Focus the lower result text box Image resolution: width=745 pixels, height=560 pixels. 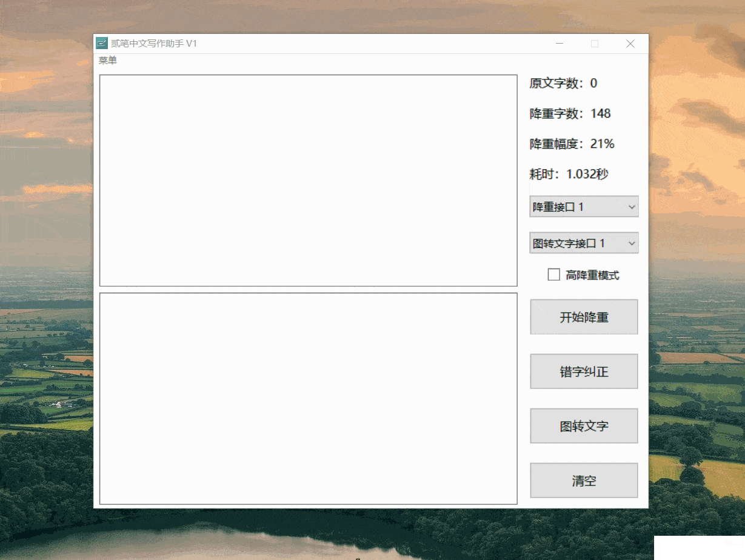[309, 399]
